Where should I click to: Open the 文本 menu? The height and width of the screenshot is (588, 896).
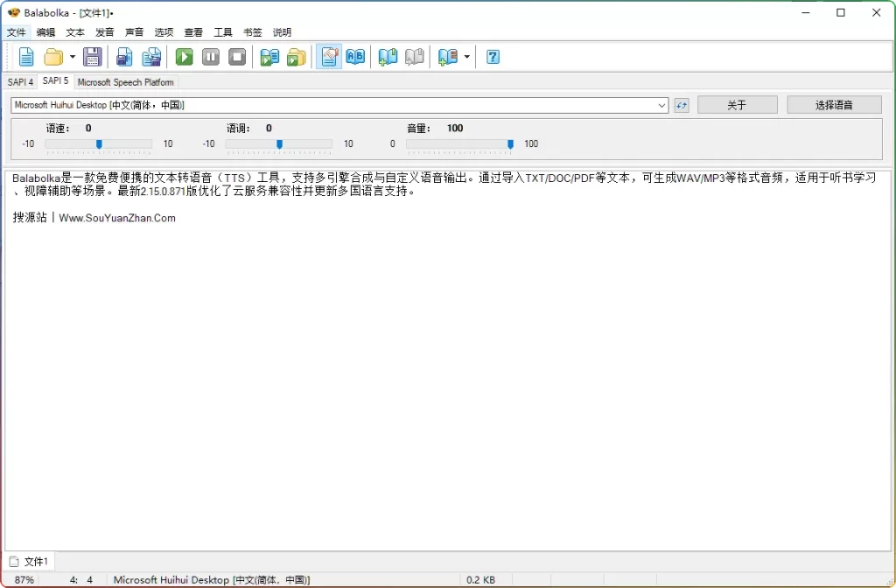[75, 32]
